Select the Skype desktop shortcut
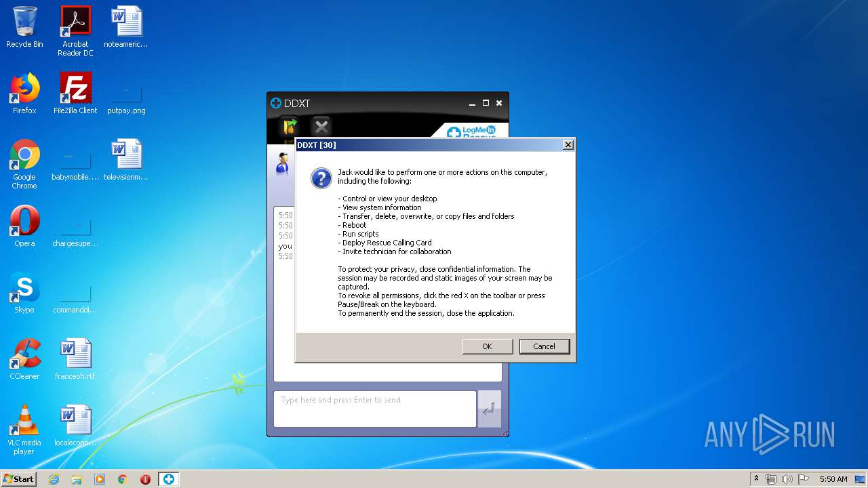The image size is (868, 488). pos(24,293)
